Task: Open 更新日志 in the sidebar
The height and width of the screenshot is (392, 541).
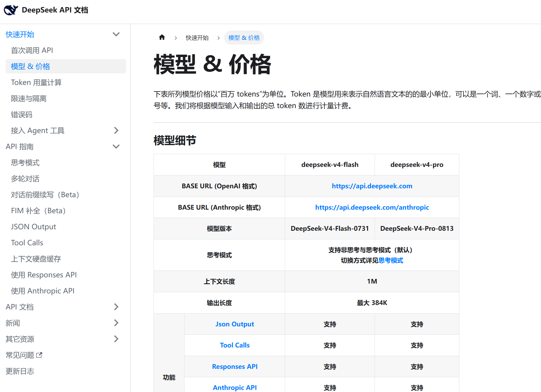Action: click(20, 371)
